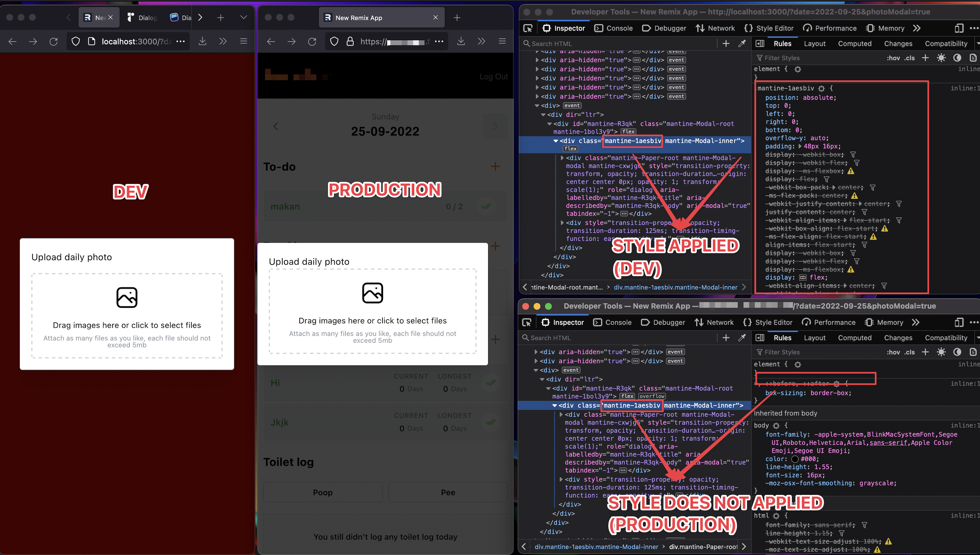The width and height of the screenshot is (980, 555).
Task: Click the eyedropper icon in top HTML search bar
Action: [x=742, y=44]
